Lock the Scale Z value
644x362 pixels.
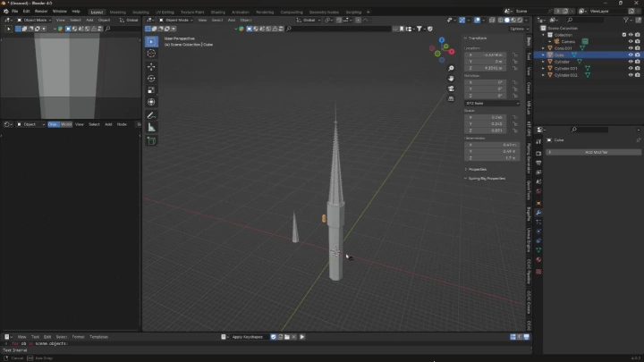[x=514, y=130]
